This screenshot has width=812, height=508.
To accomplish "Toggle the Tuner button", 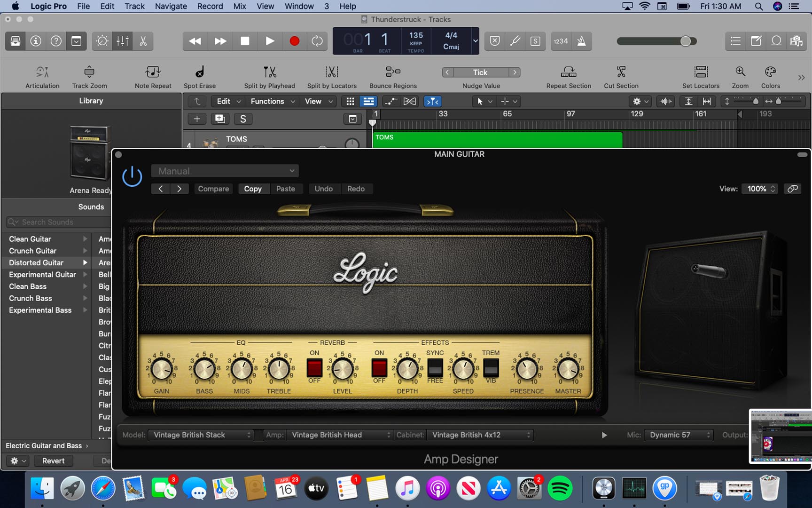I will (x=515, y=41).
